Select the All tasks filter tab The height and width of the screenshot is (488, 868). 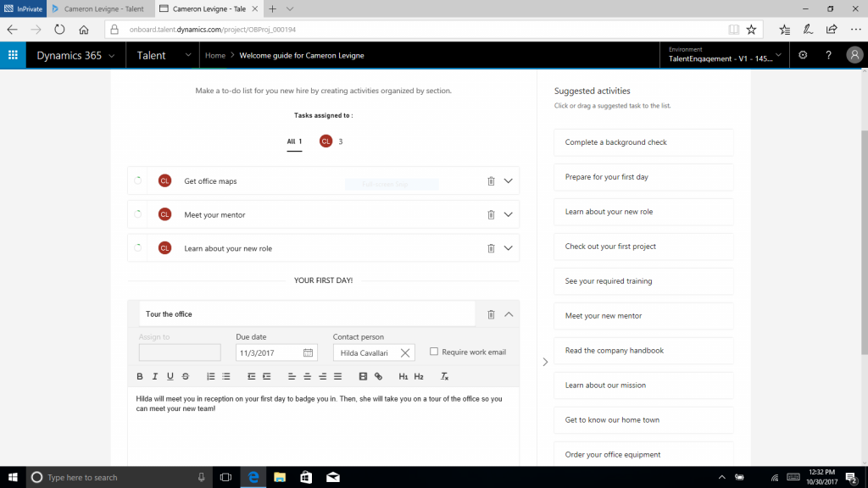(294, 141)
